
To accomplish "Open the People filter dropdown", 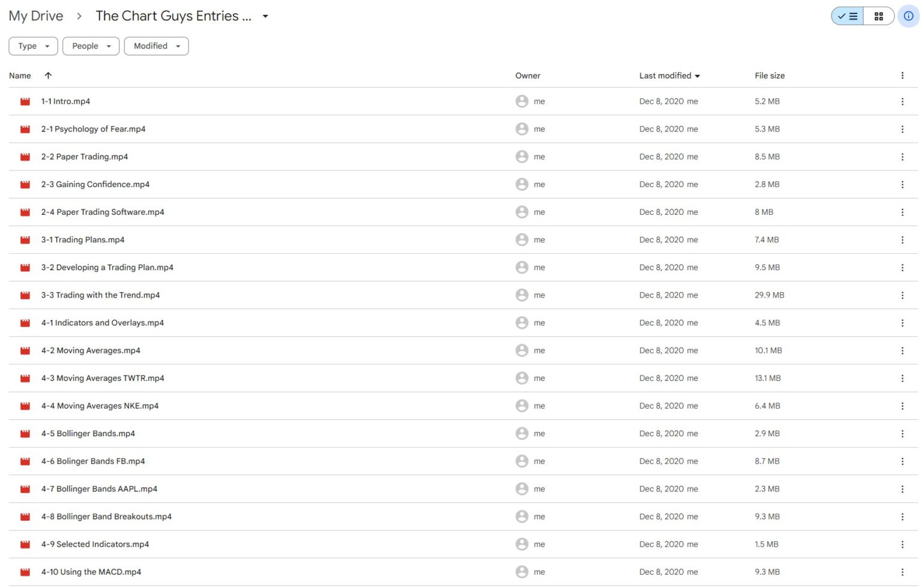I will tap(91, 46).
